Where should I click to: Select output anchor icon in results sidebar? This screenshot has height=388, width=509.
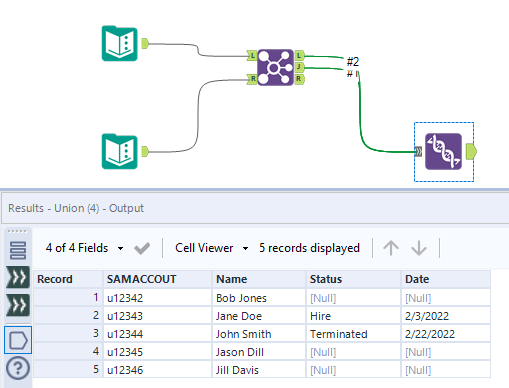(18, 340)
